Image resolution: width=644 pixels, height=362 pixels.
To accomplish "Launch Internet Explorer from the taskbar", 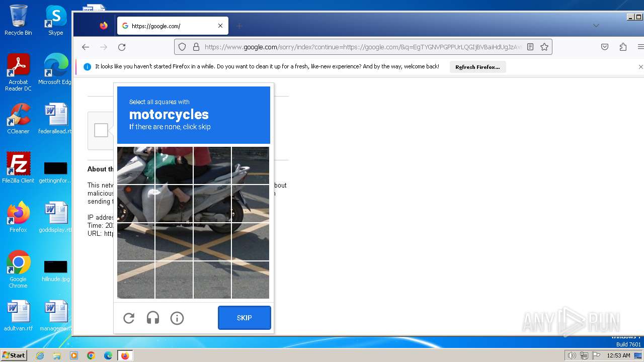I will click(x=40, y=355).
